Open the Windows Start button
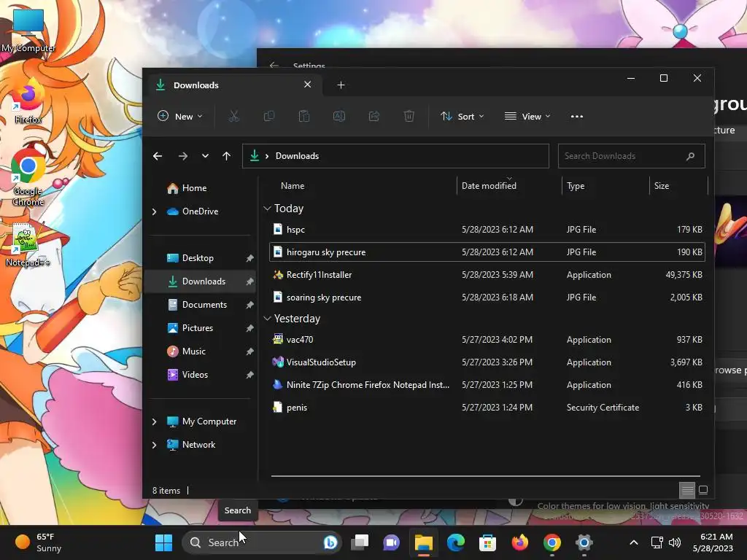Viewport: 747px width, 560px height. (164, 542)
